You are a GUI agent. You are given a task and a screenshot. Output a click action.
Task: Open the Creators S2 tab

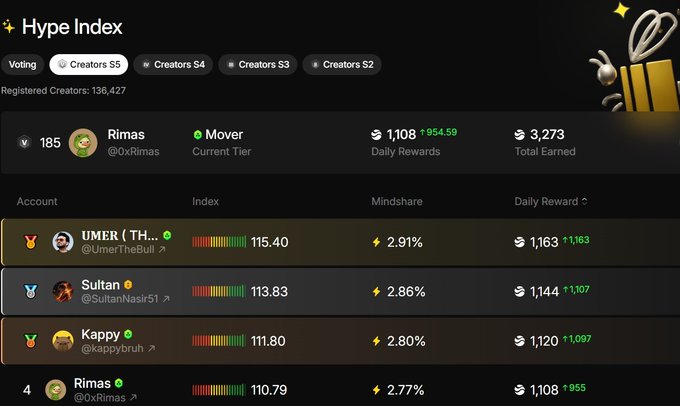(342, 65)
